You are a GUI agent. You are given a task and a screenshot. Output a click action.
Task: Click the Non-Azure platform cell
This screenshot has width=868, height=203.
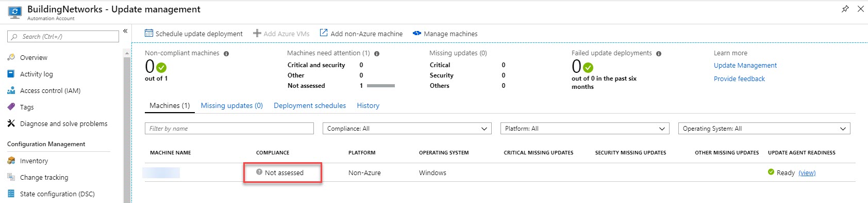364,173
